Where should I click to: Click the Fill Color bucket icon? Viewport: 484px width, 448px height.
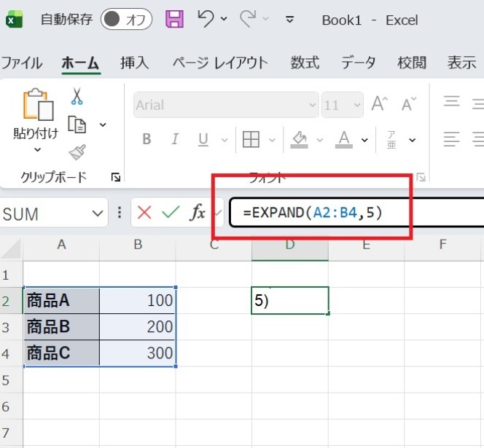(299, 139)
